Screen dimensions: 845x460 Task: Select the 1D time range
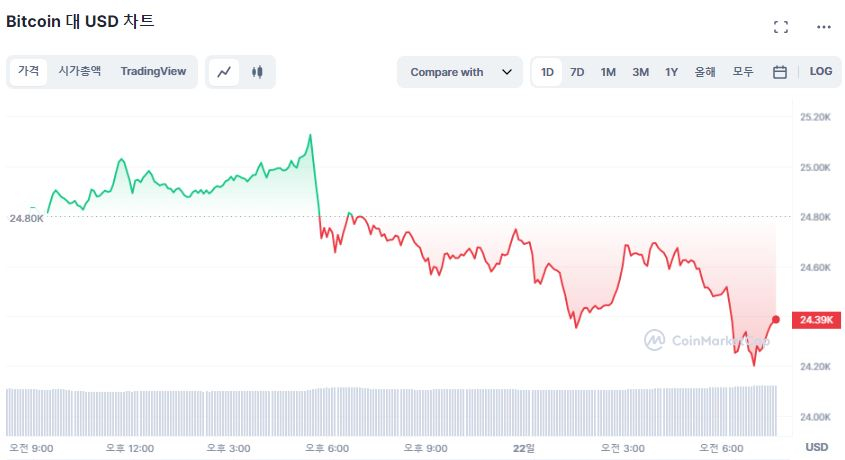547,72
